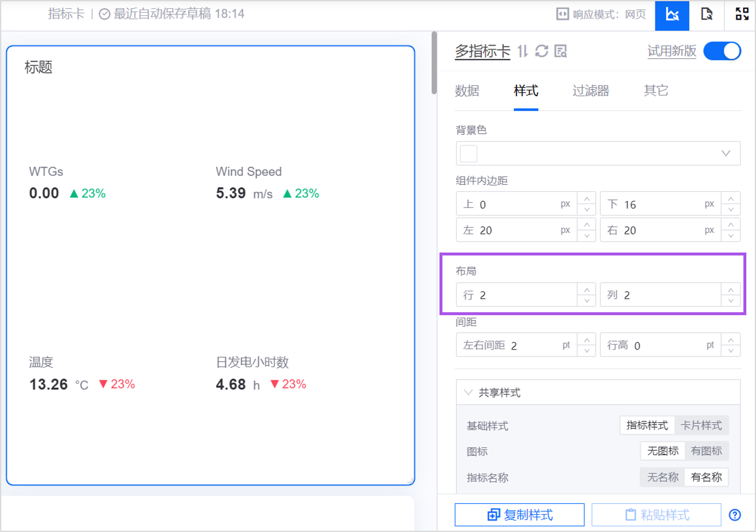Viewport: 756px width, 532px height.
Task: Collapse the 共享样式 section
Action: pos(468,392)
